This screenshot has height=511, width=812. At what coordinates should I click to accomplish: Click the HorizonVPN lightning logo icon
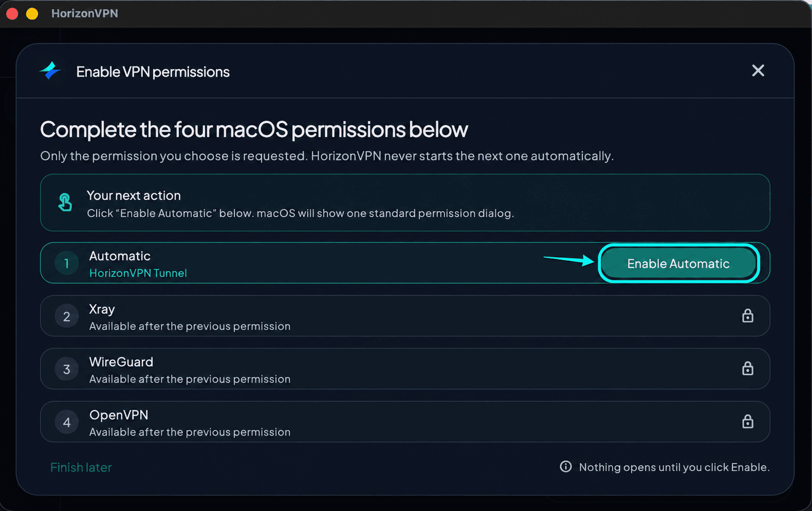[x=50, y=71]
